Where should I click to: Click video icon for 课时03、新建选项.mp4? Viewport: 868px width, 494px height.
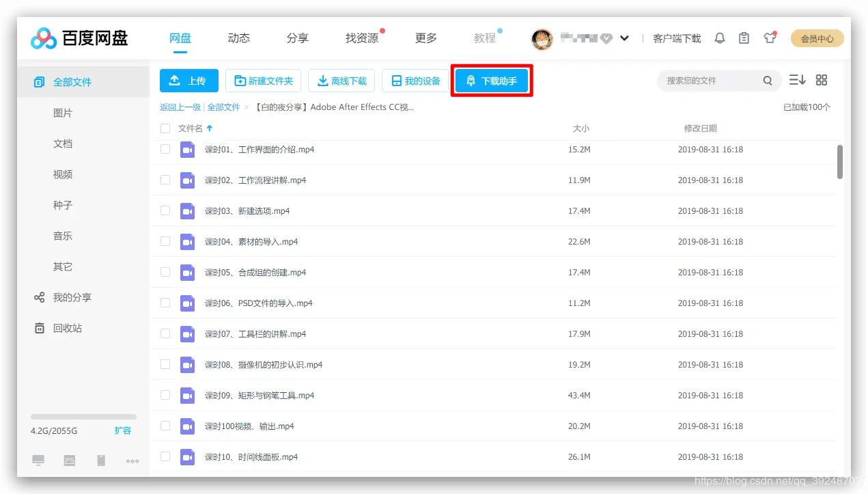[188, 211]
